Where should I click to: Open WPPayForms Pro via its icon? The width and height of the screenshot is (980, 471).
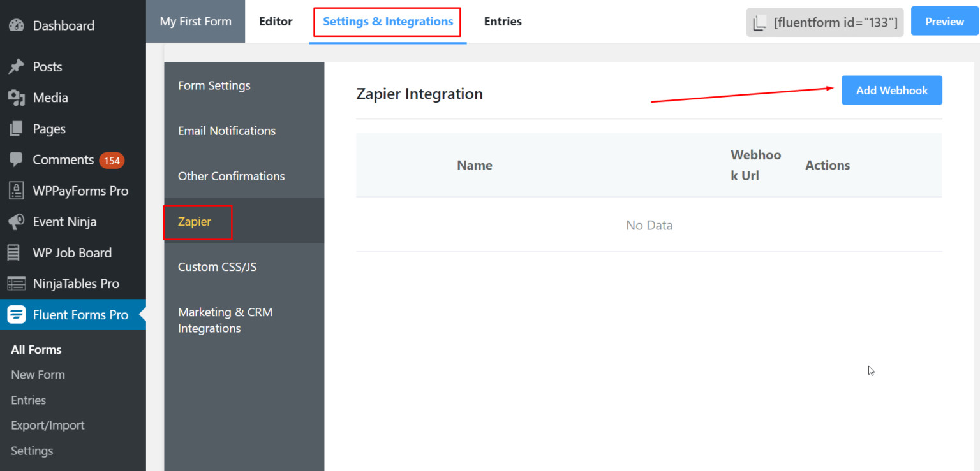coord(16,191)
